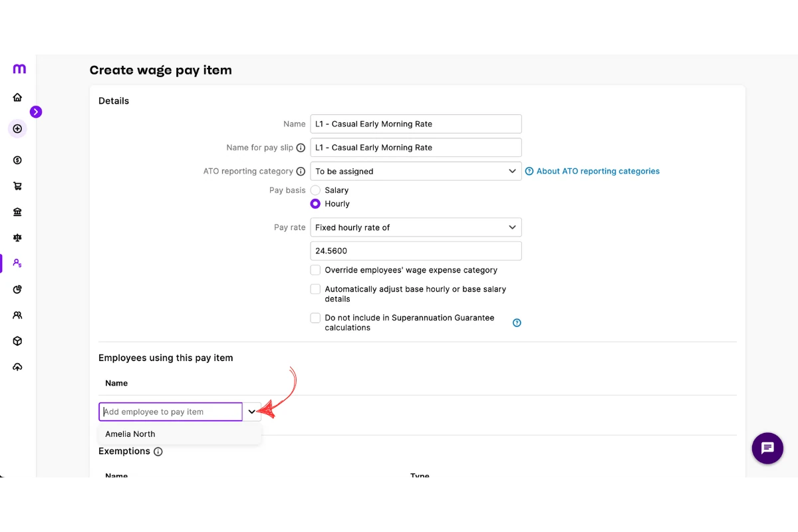798x532 pixels.
Task: Open the Payroll person-dollar icon
Action: tap(17, 263)
